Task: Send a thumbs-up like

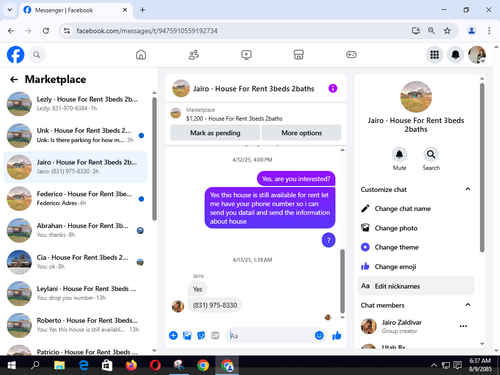Action: [x=337, y=335]
